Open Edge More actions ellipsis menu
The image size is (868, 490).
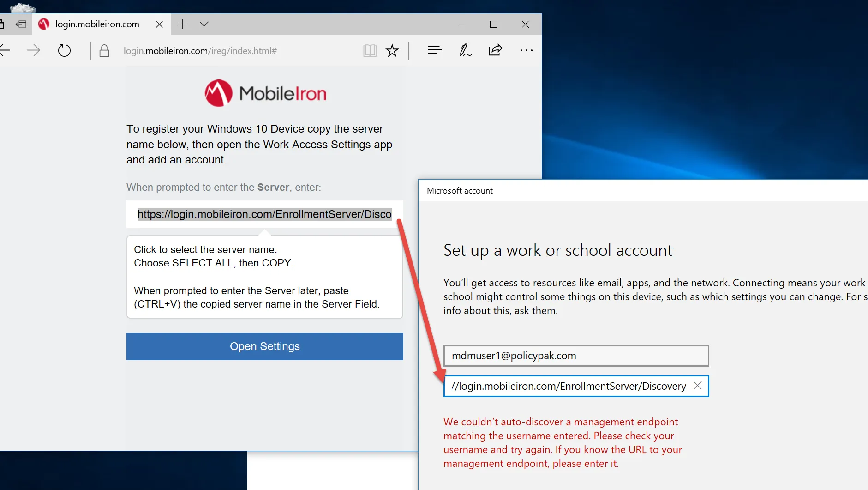(526, 50)
